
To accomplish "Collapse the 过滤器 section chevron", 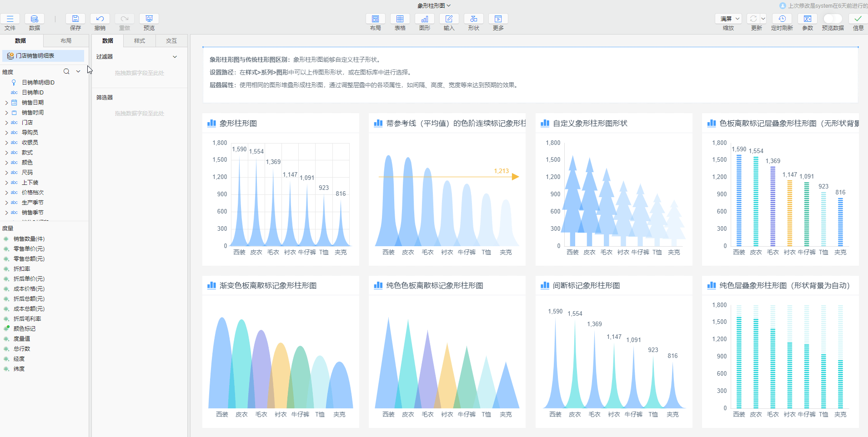I will (175, 57).
